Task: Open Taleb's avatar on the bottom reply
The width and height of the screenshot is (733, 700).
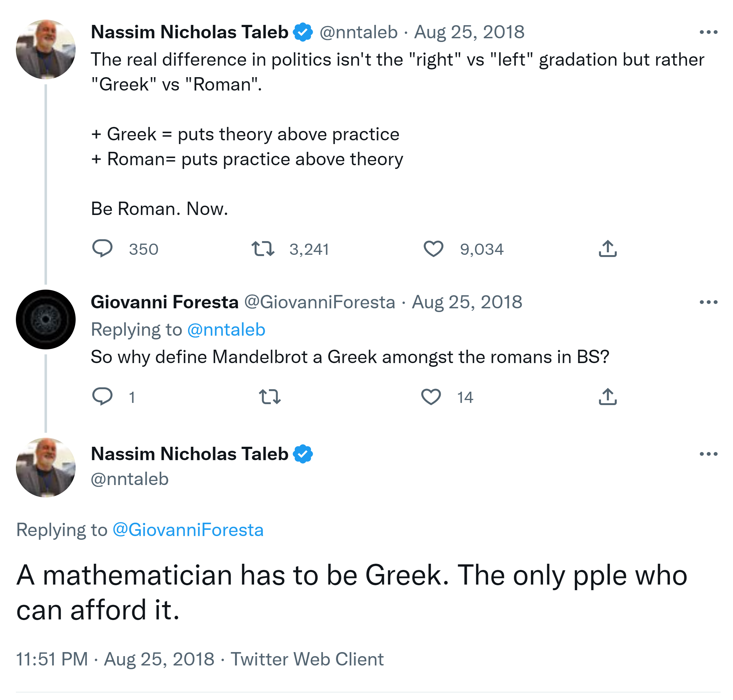Action: [x=45, y=467]
